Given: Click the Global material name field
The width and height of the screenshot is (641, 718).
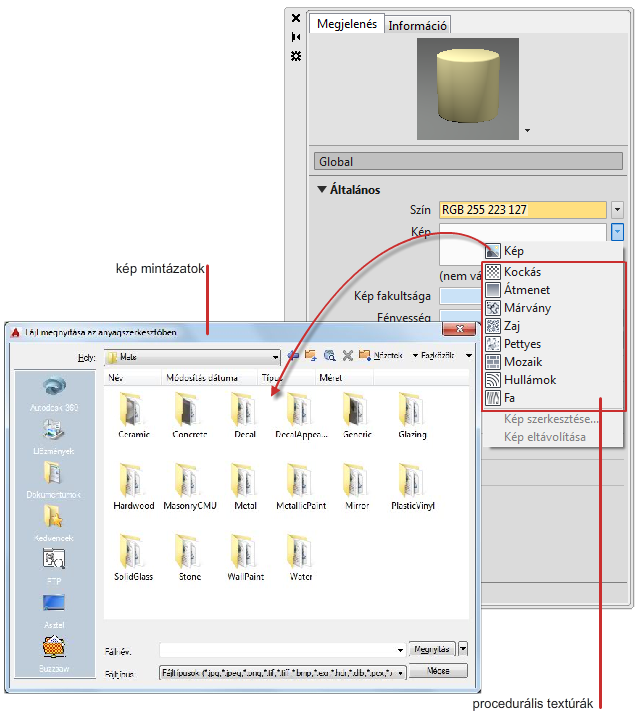Looking at the screenshot, I should [x=468, y=162].
